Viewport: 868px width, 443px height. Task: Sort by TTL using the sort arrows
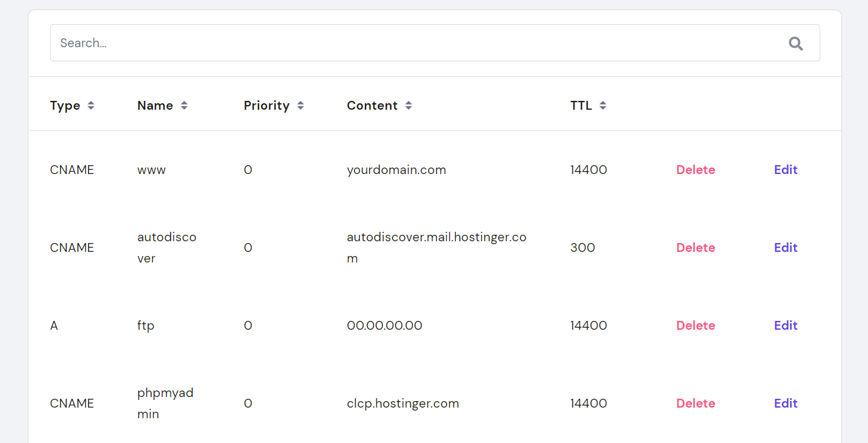tap(603, 106)
